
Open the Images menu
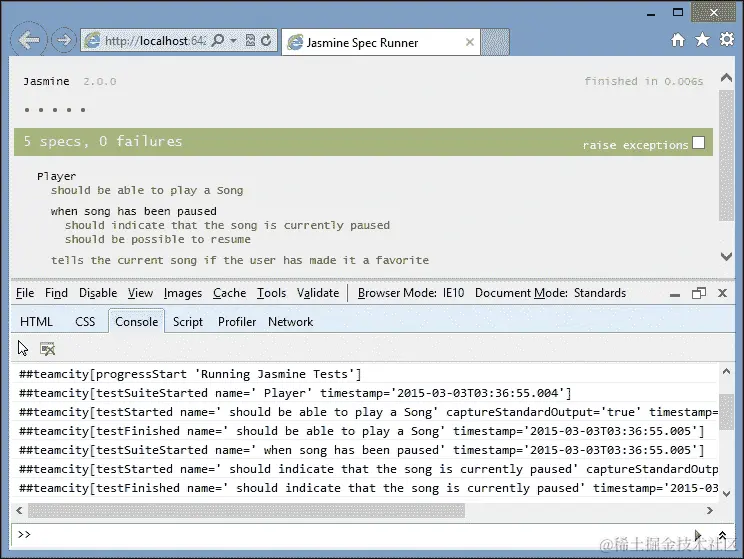[183, 293]
